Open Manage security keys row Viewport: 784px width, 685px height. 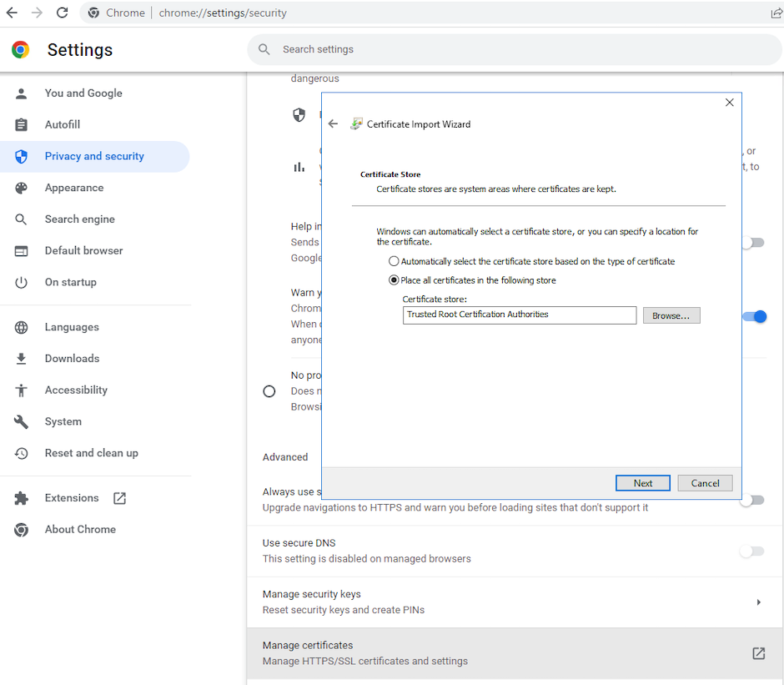coord(515,602)
